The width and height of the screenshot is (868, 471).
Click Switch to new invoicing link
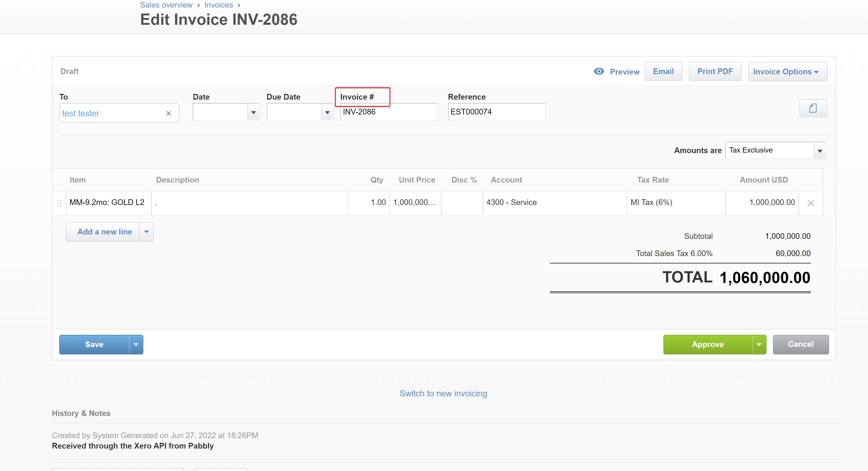[443, 393]
